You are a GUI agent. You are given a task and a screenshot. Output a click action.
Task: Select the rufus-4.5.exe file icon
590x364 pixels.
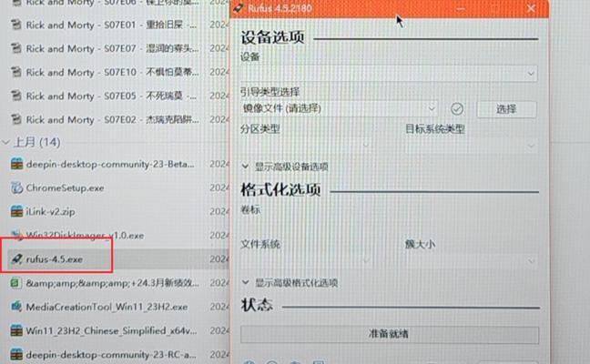point(16,259)
